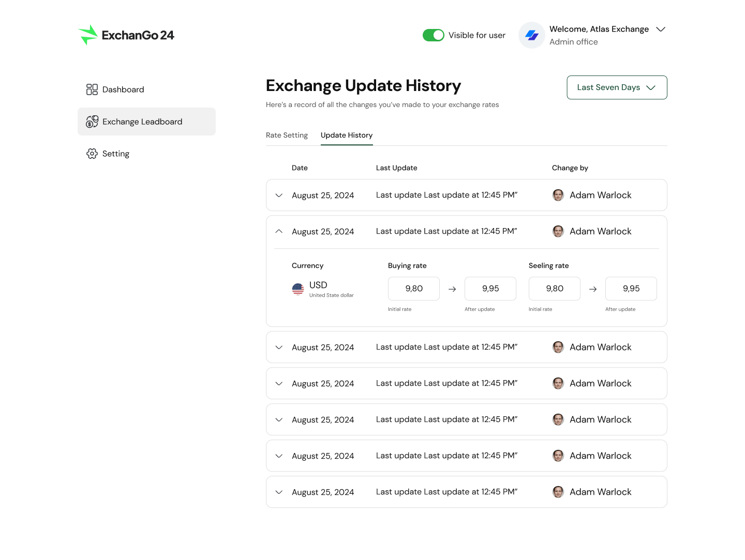Collapse the expanded August 25 entry
The image size is (745, 560).
(279, 231)
